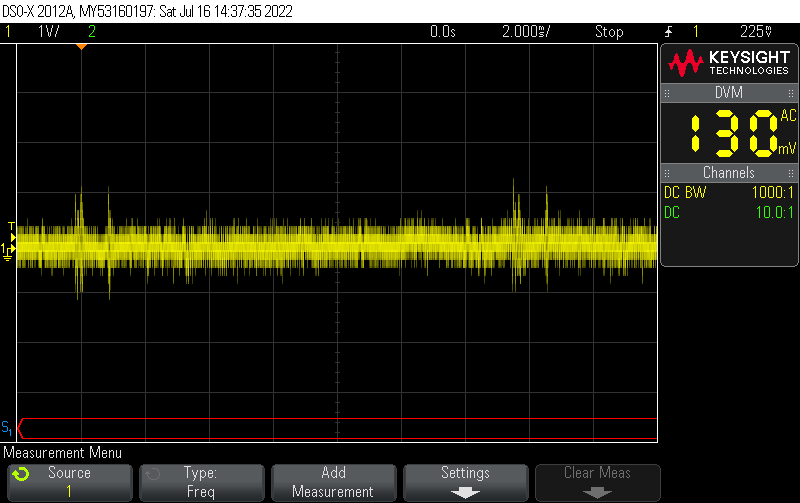Open the Type: Freq measurement selector

[202, 482]
